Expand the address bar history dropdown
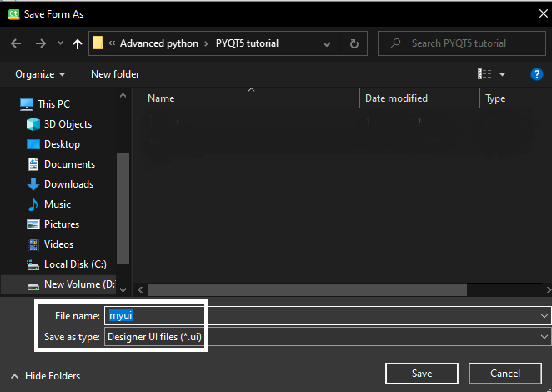 click(327, 43)
